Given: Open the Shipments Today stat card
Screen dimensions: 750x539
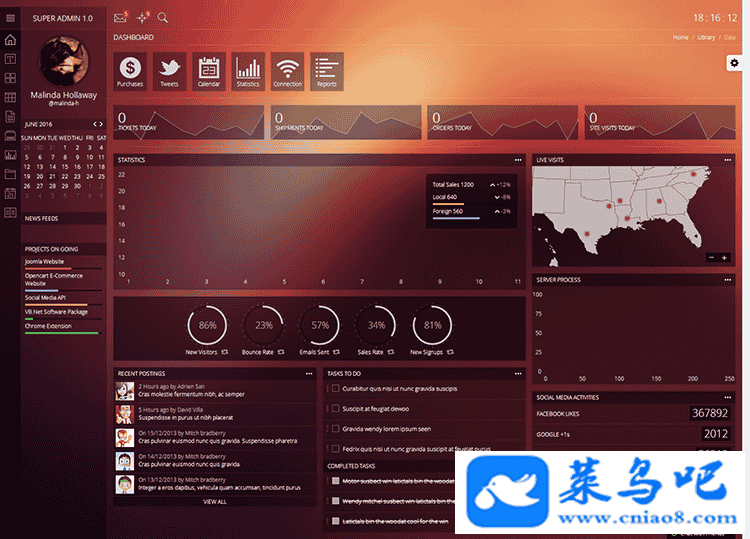Looking at the screenshot, I should tap(346, 122).
